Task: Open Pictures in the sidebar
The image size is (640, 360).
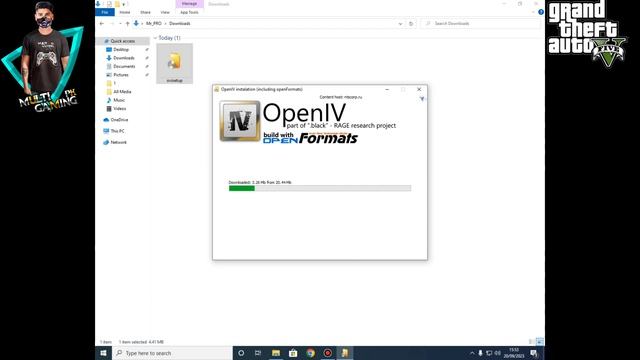Action: pyautogui.click(x=120, y=75)
